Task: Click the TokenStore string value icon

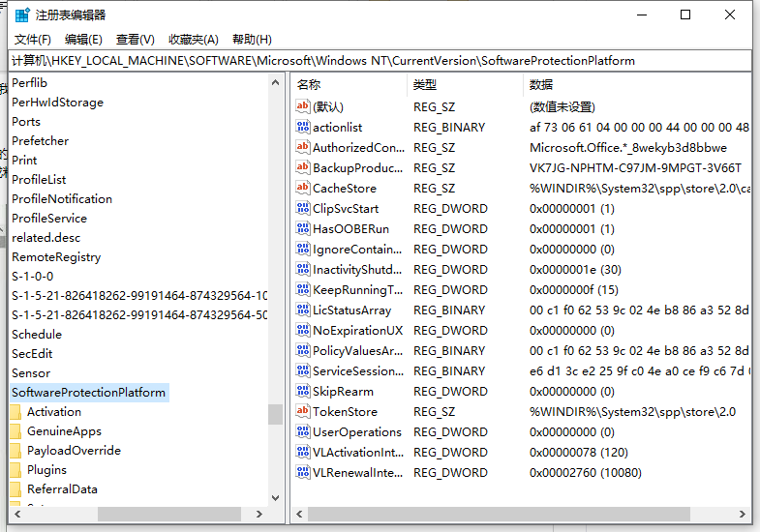Action: click(x=303, y=411)
